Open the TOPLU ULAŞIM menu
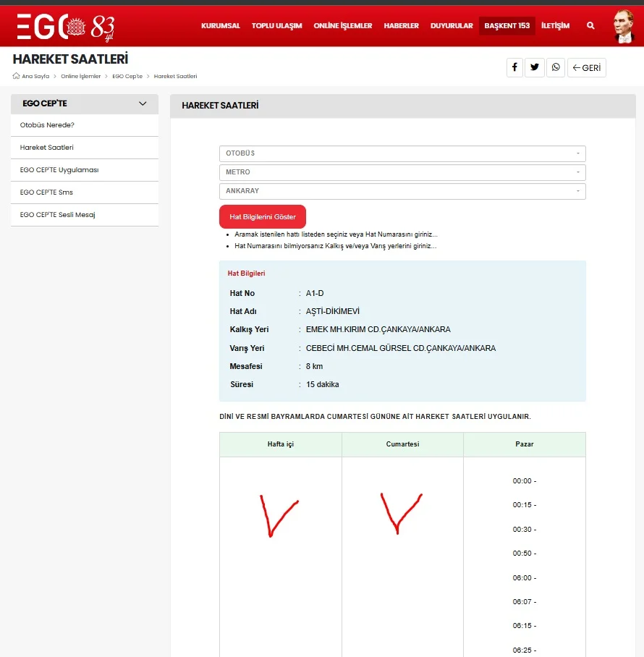This screenshot has height=657, width=644. click(x=276, y=25)
